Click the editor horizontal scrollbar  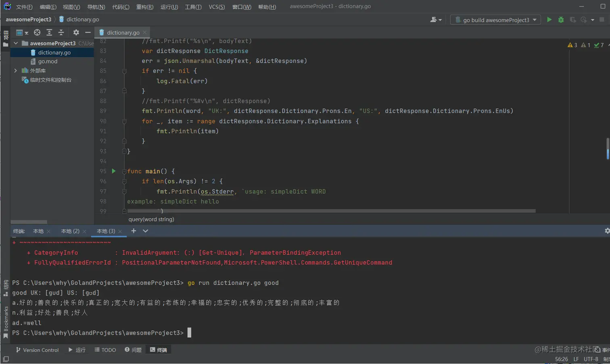tap(331, 211)
